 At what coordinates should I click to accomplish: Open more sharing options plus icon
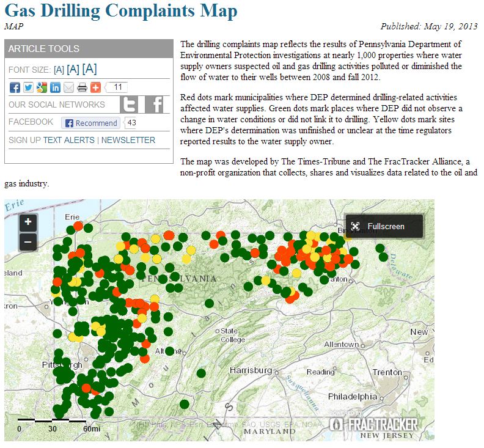(95, 87)
